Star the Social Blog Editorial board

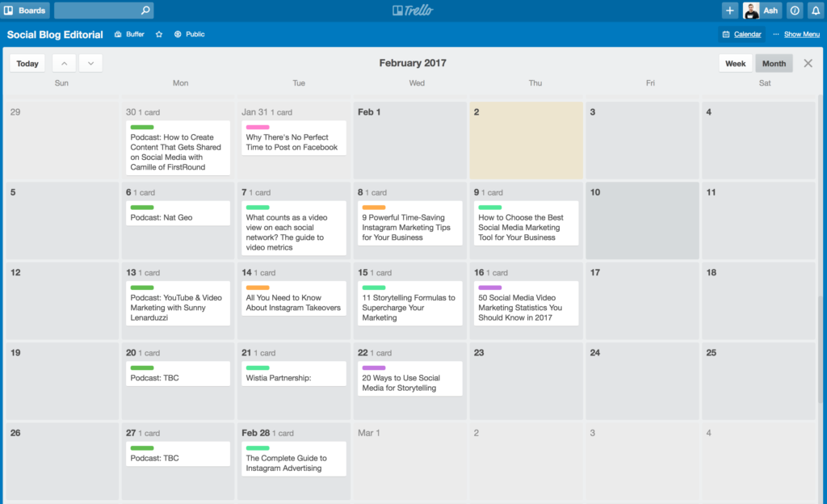(x=158, y=34)
